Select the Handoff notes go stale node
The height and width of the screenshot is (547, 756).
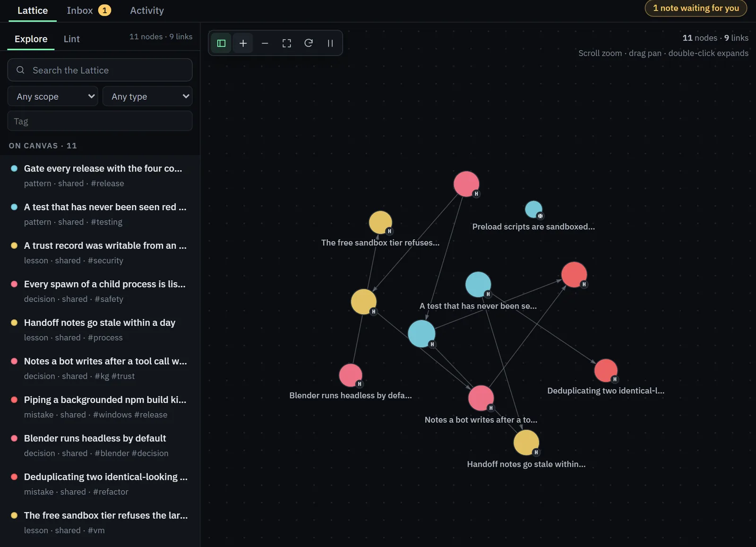click(526, 443)
